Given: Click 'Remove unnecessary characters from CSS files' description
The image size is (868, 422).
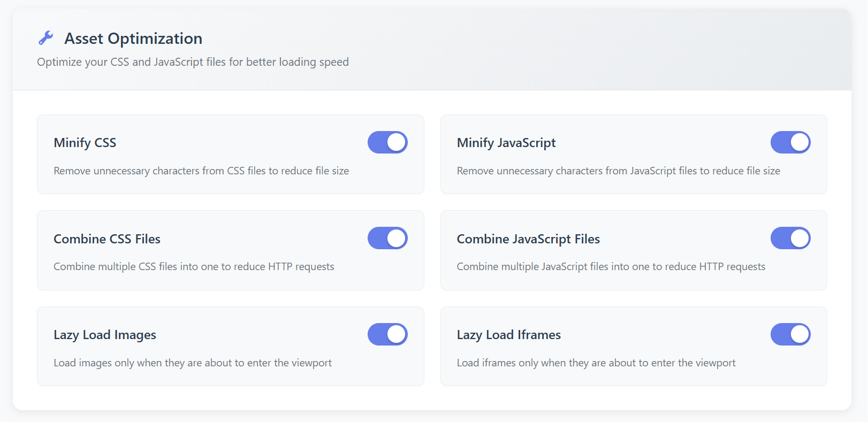Looking at the screenshot, I should tap(201, 171).
